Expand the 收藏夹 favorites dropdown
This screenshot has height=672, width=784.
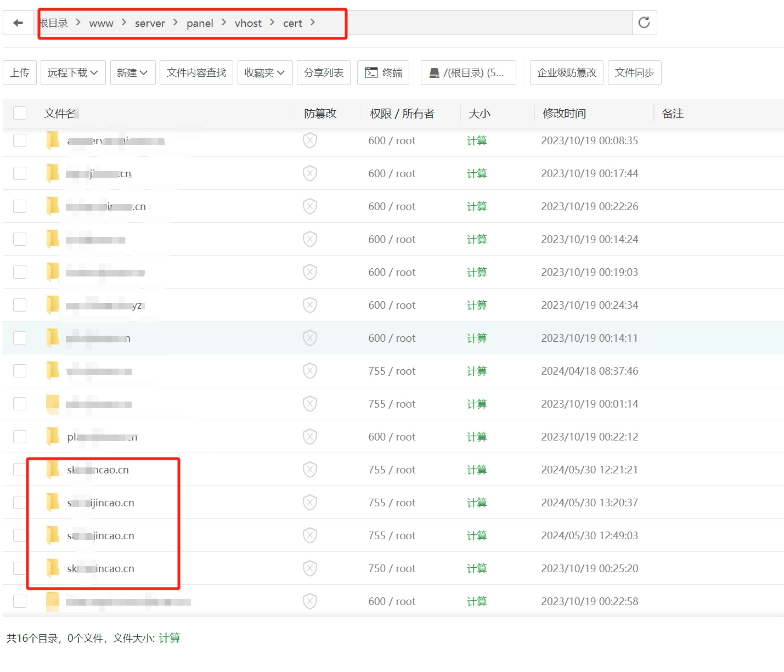(x=264, y=72)
